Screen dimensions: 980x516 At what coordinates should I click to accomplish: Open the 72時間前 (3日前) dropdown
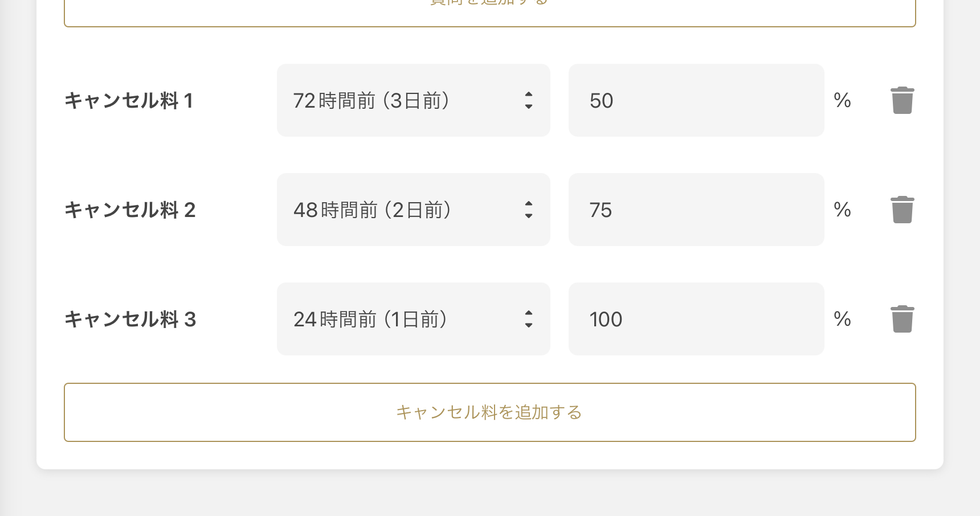(x=414, y=100)
